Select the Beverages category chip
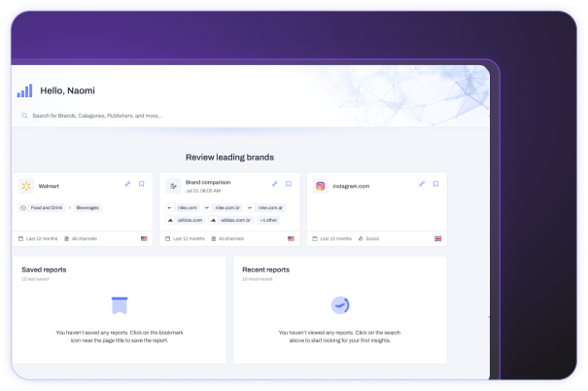The image size is (588, 391). click(87, 207)
